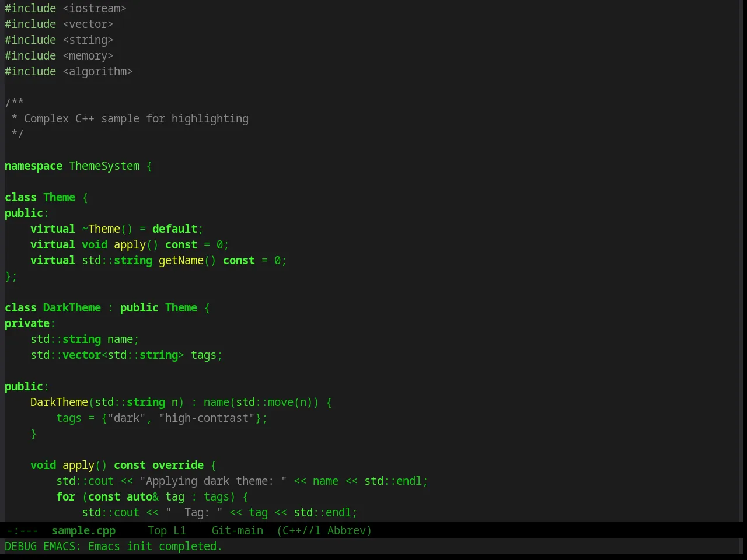Click 'class Theme {' declaration line
747x560 pixels.
pos(46,197)
